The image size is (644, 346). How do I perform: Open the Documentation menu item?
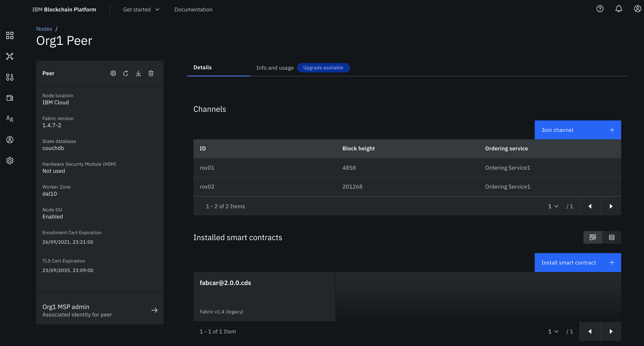pyautogui.click(x=193, y=9)
